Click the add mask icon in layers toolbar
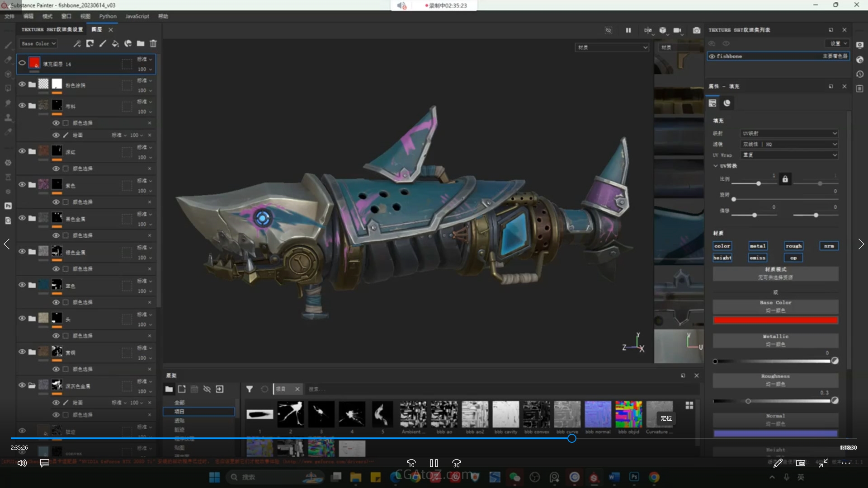The image size is (868, 488). (90, 43)
